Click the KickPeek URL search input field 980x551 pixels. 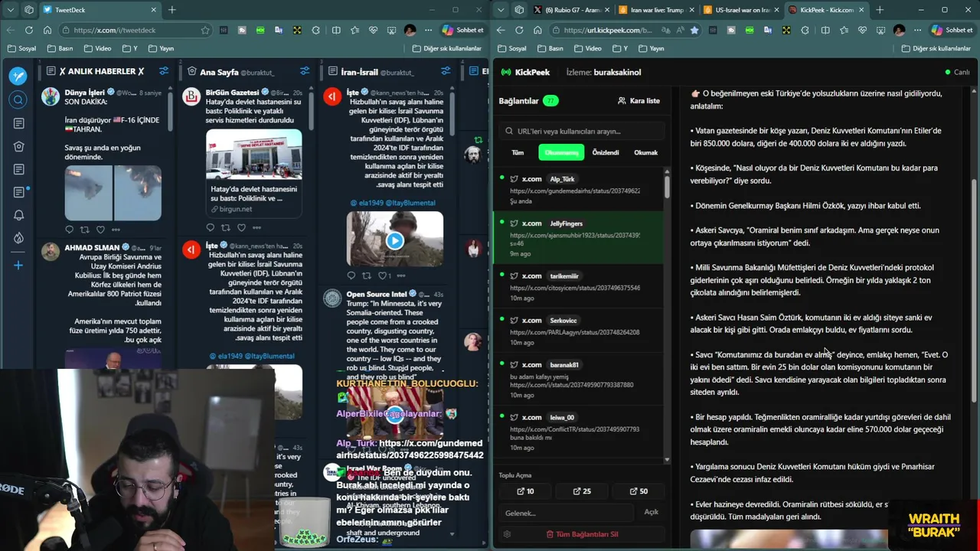point(582,131)
